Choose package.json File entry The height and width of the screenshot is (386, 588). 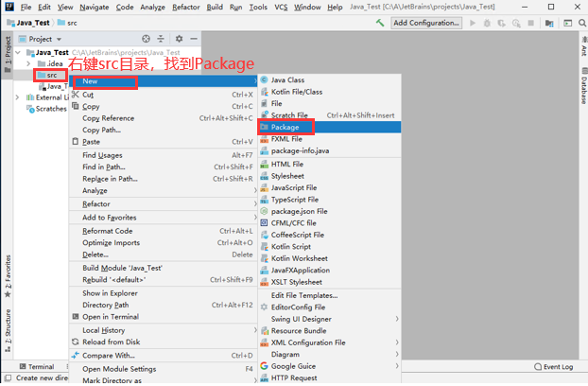click(329, 211)
